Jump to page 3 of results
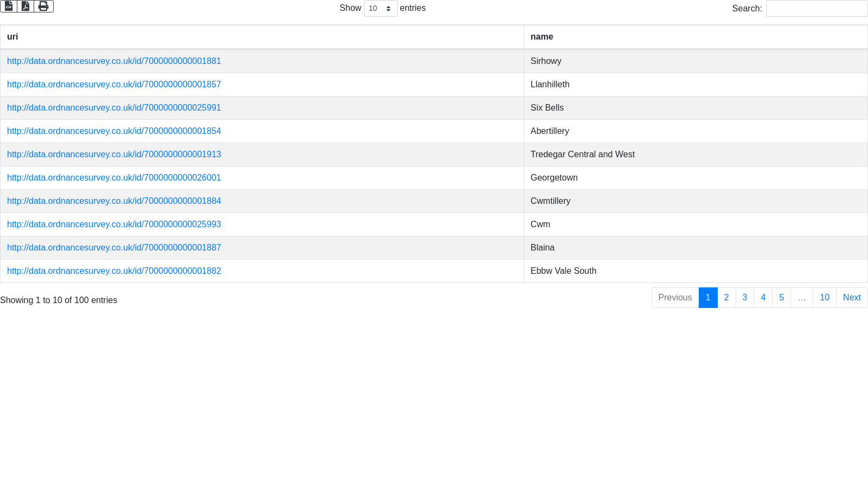This screenshot has height=488, width=868. [x=745, y=298]
